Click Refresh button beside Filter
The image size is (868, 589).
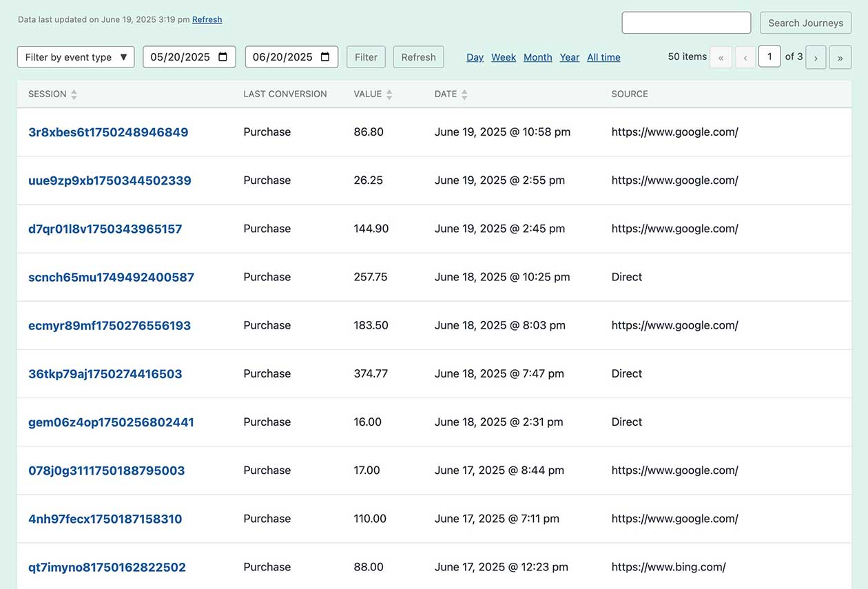pos(418,57)
